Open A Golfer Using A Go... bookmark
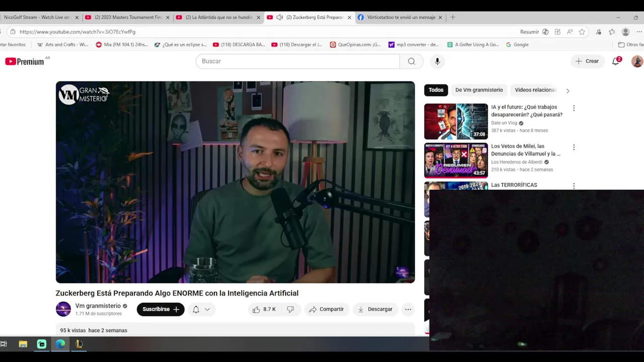Viewport: 644px width, 362px height. pyautogui.click(x=473, y=45)
